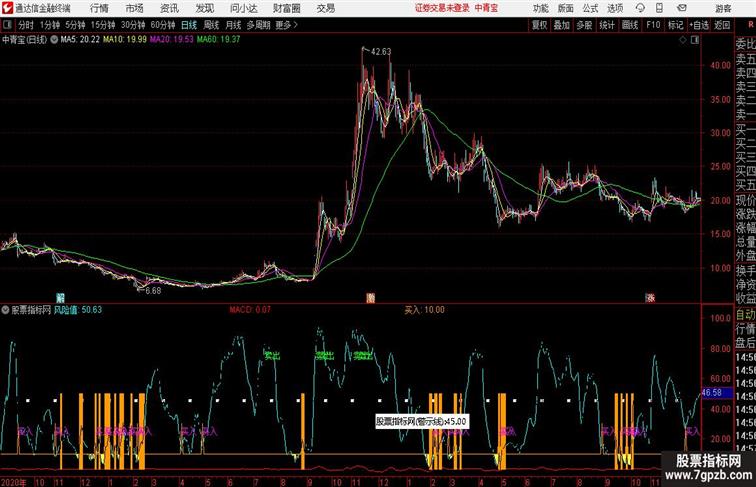Image resolution: width=756 pixels, height=487 pixels.
Task: Switch to 60分钟 period tab
Action: pyautogui.click(x=162, y=25)
